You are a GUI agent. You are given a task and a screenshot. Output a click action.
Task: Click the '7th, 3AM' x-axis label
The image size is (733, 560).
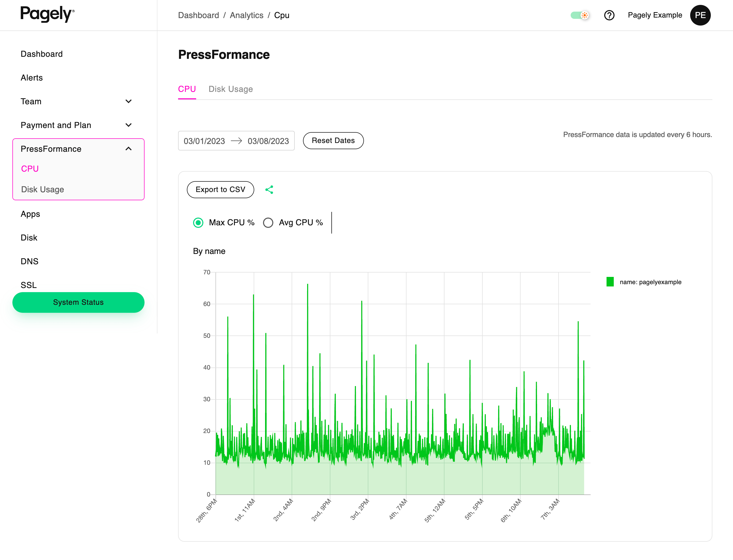click(550, 509)
